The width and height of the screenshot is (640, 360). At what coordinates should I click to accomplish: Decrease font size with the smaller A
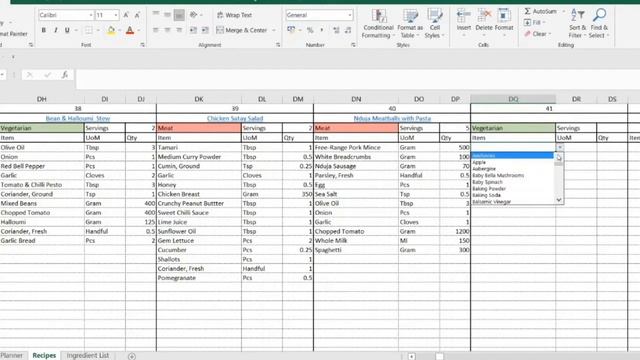coord(137,15)
